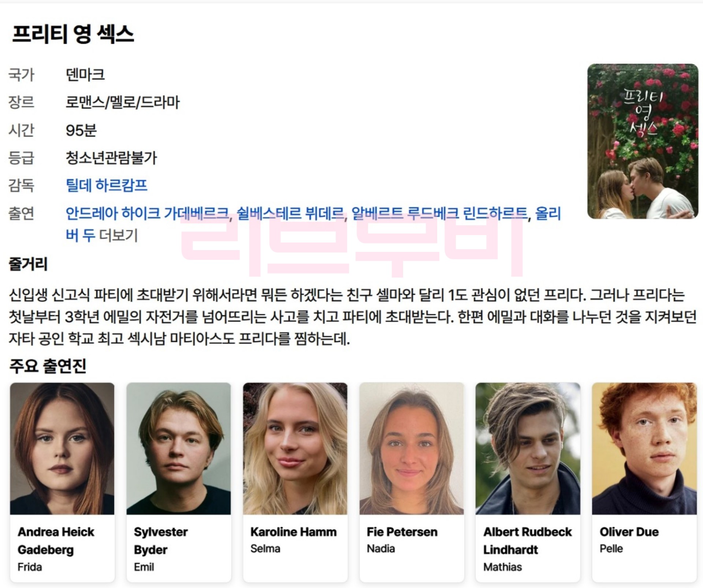Open the movie poster thumbnail
The width and height of the screenshot is (703, 588).
pyautogui.click(x=643, y=141)
